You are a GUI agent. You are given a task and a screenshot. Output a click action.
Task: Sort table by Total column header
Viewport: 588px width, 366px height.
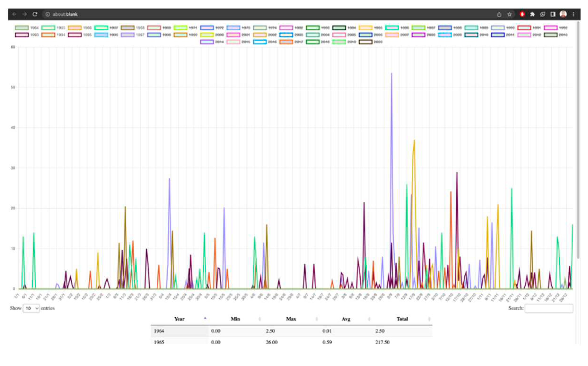click(x=402, y=319)
